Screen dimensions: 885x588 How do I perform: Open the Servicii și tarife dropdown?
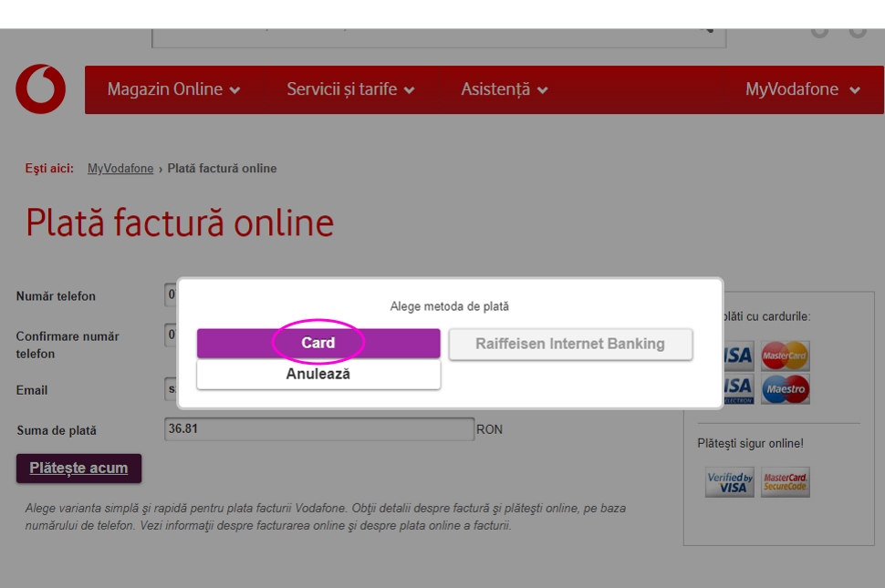pyautogui.click(x=350, y=89)
